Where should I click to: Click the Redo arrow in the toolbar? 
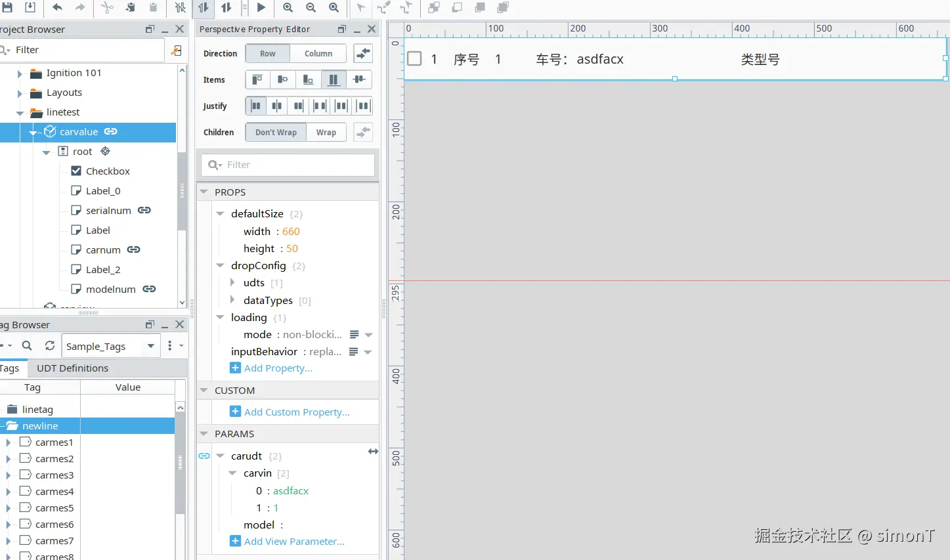(x=80, y=7)
